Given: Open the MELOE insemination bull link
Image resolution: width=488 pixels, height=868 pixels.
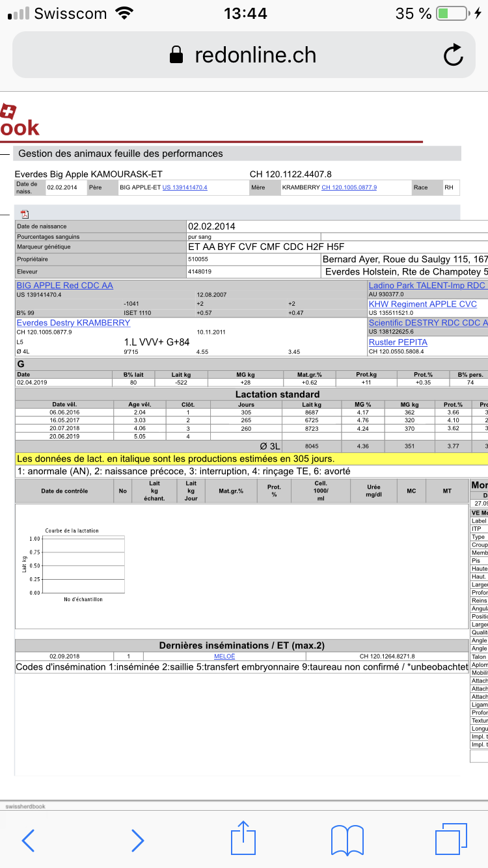Looking at the screenshot, I should [224, 657].
